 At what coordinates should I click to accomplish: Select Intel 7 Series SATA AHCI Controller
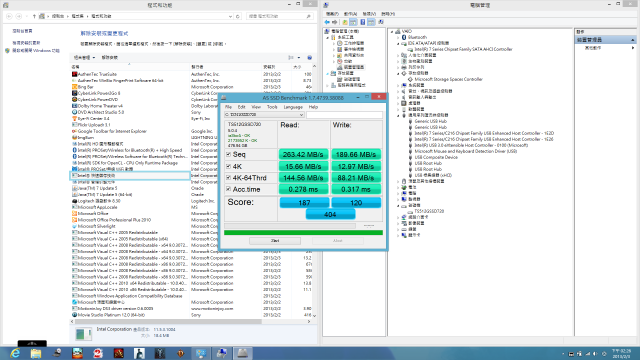(x=463, y=49)
